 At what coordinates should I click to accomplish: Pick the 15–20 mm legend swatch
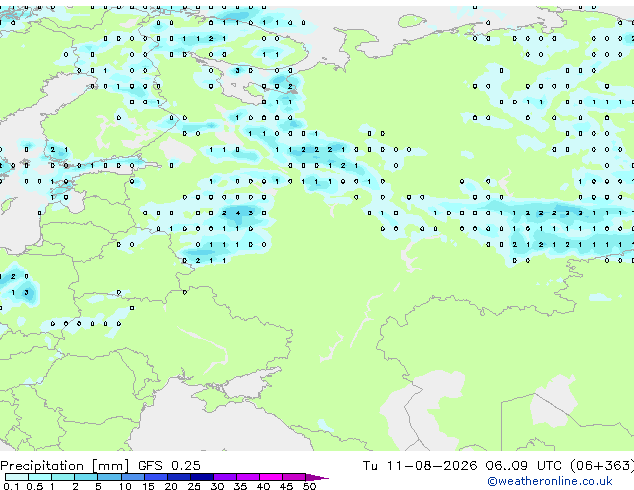155,477
